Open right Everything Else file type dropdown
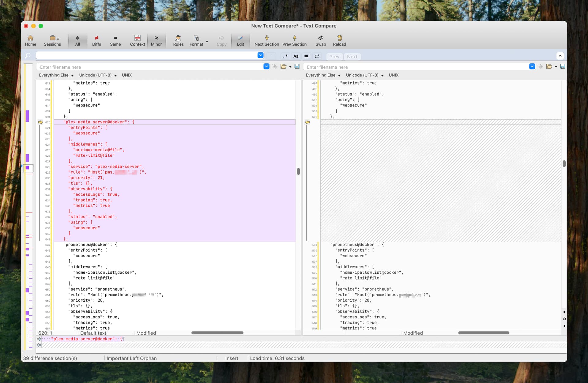The width and height of the screenshot is (588, 383). coord(323,75)
